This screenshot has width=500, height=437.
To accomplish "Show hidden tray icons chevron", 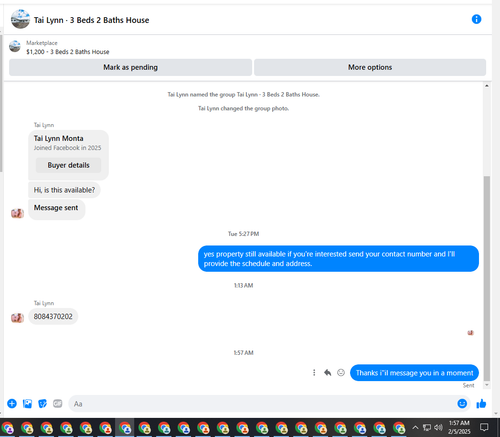I will pyautogui.click(x=415, y=427).
